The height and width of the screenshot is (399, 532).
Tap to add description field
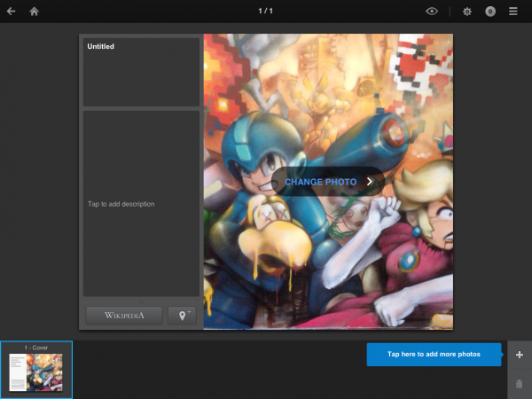[141, 204]
